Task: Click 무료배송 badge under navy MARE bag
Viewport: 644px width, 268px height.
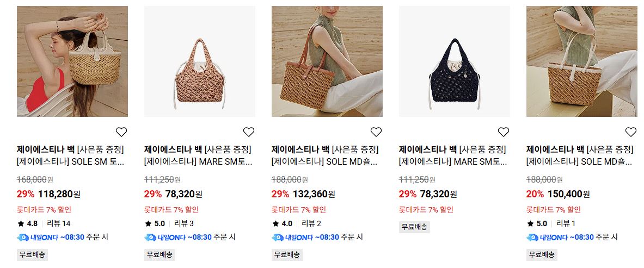Action: [414, 227]
